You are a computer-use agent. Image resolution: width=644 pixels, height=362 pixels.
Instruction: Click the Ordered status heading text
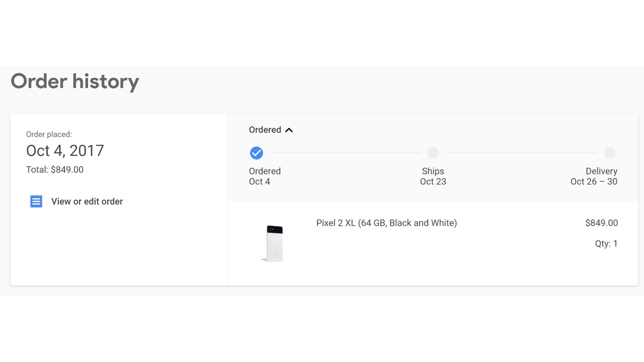pyautogui.click(x=265, y=130)
